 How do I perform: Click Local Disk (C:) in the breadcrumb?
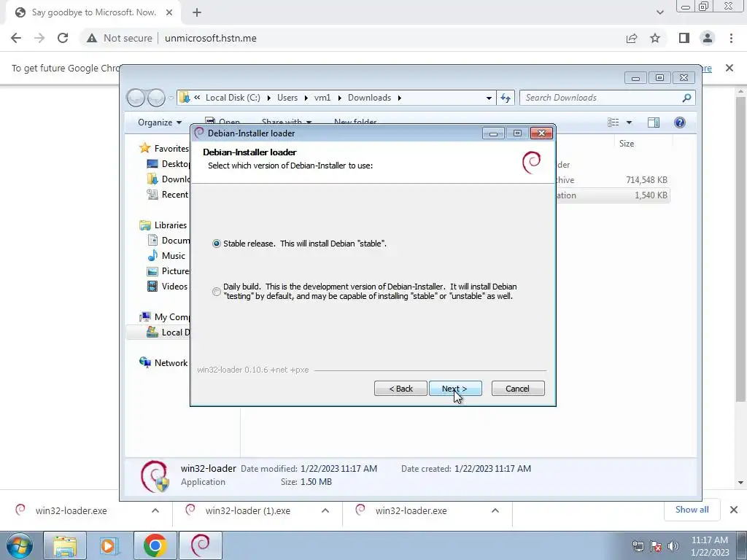233,98
